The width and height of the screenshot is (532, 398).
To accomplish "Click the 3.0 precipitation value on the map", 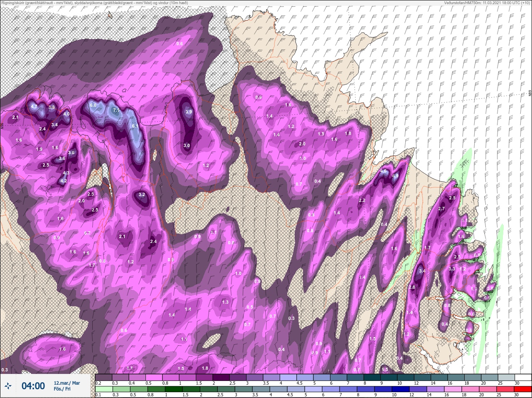I will click(x=187, y=145).
